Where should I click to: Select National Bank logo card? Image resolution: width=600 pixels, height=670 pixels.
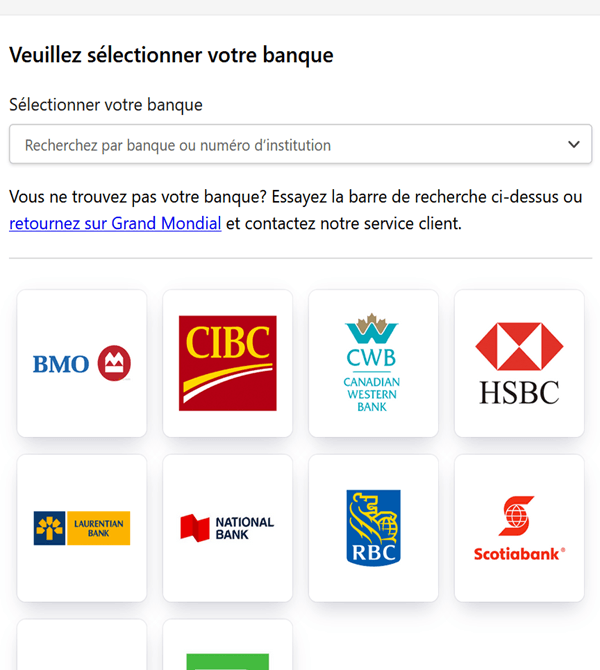tap(228, 528)
